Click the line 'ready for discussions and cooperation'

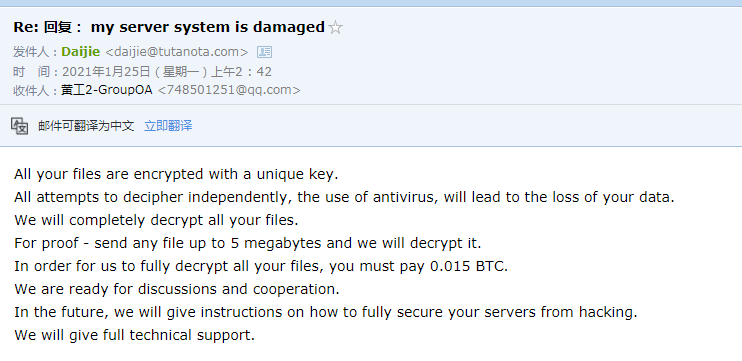pos(177,289)
